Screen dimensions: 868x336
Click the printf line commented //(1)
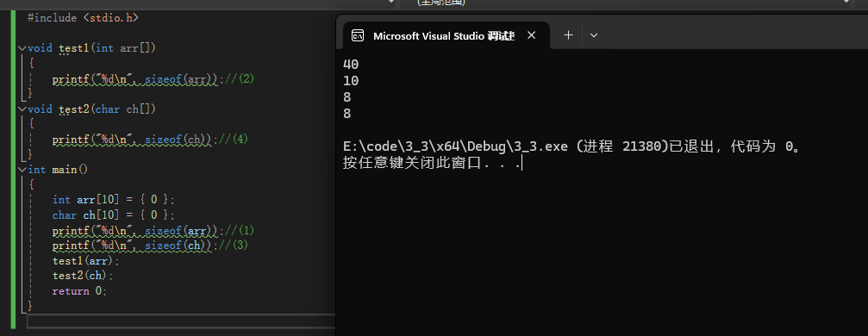click(153, 230)
